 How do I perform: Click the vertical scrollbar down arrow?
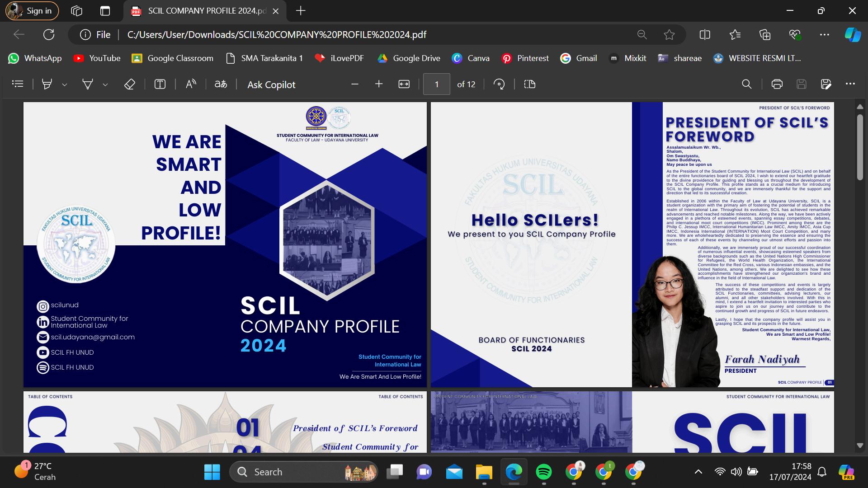pos(860,446)
